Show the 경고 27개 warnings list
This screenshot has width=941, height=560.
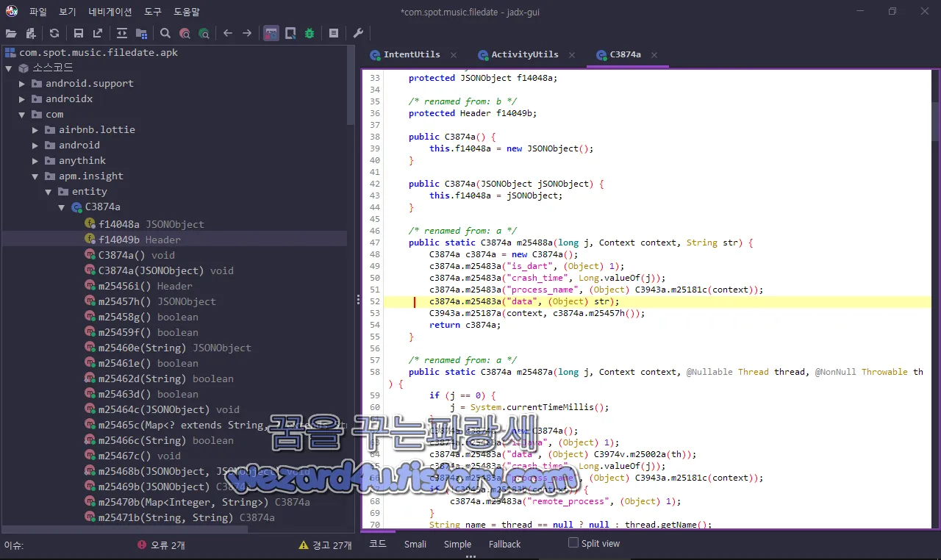[326, 545]
